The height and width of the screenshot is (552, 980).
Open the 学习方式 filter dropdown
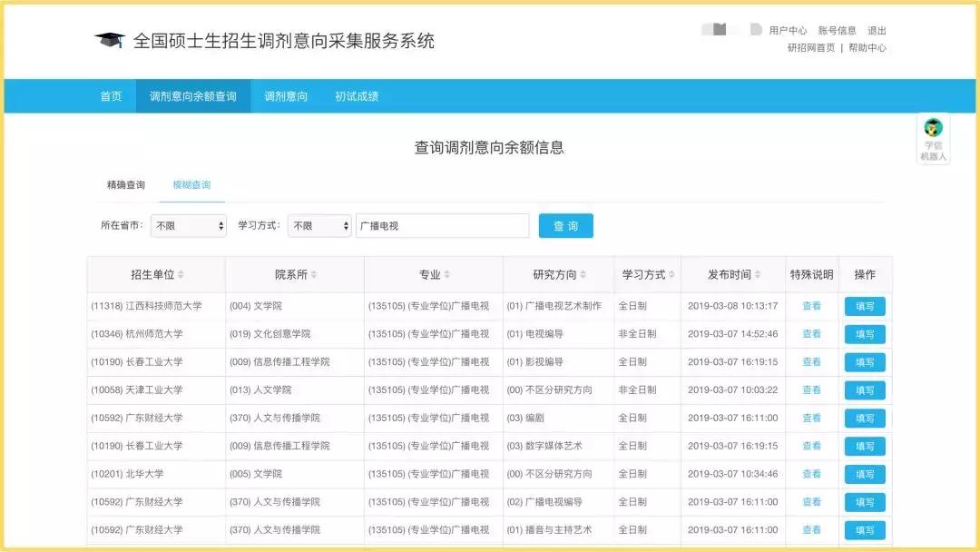pyautogui.click(x=319, y=225)
